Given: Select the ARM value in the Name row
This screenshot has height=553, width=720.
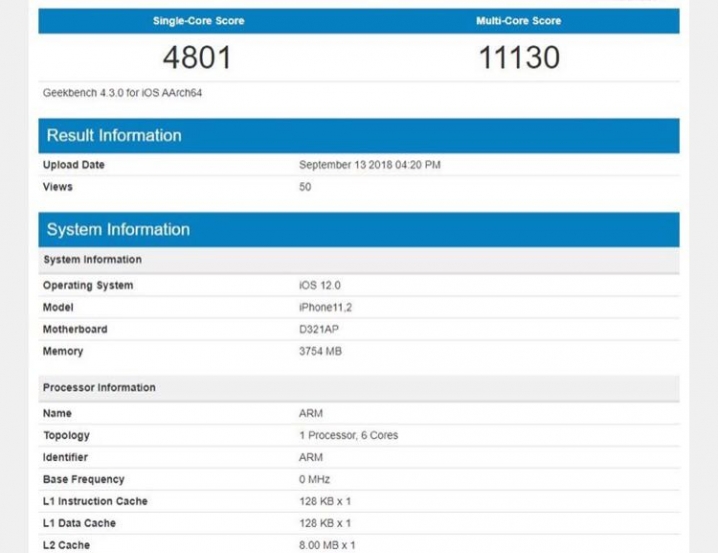Looking at the screenshot, I should pos(311,413).
